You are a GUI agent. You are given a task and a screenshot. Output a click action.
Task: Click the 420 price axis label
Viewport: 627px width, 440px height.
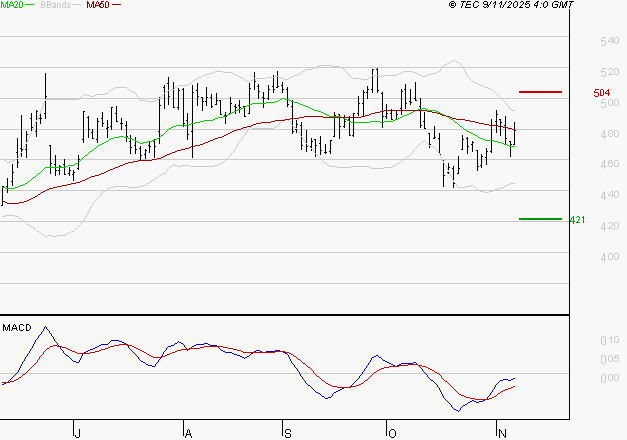(610, 226)
